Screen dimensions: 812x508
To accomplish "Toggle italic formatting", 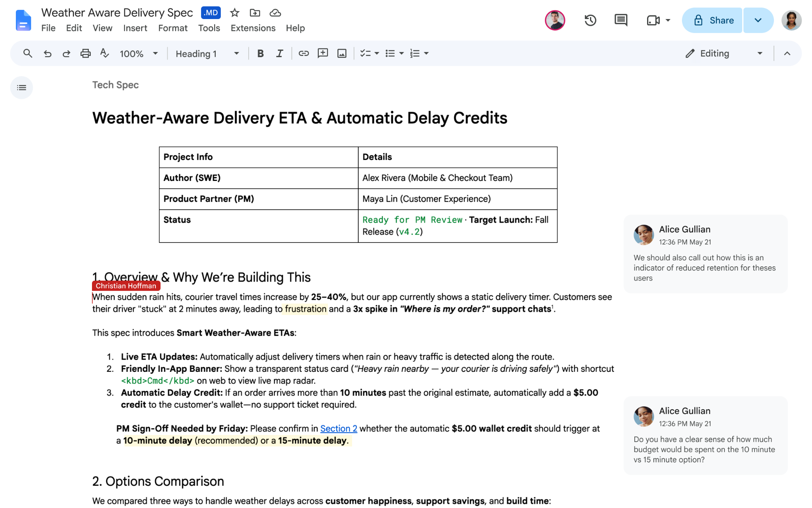I will [280, 53].
